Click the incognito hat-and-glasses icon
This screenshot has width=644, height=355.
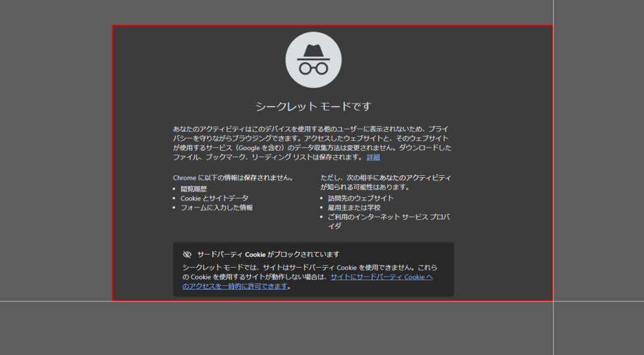pos(313,60)
